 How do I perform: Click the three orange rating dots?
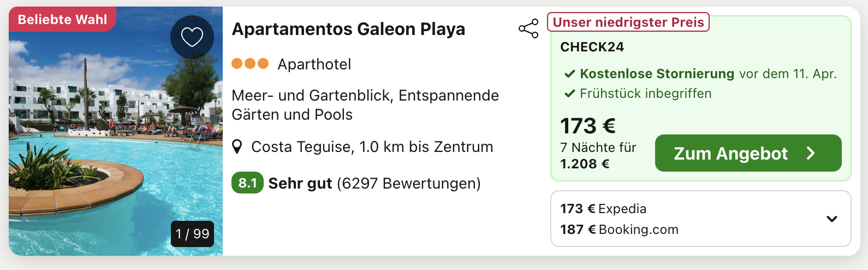250,64
